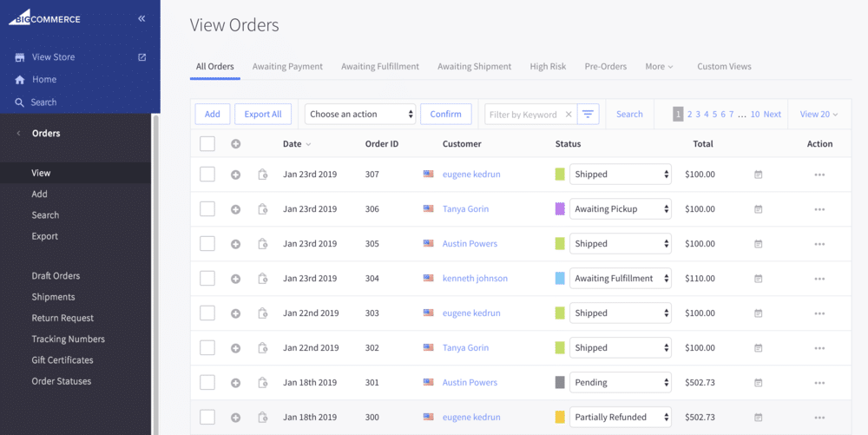Screen dimensions: 868x435
Task: Click the Export All button
Action: point(262,114)
